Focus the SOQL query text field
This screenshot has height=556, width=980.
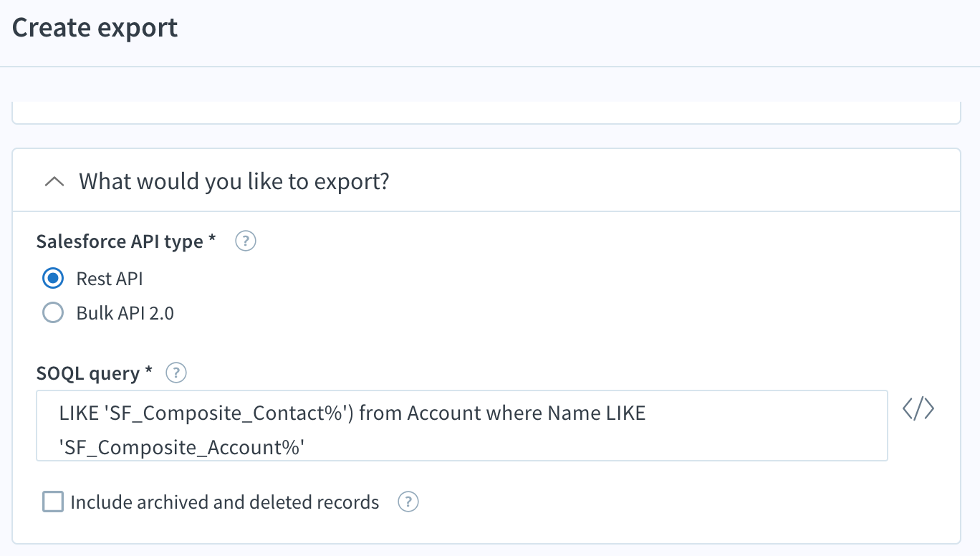pyautogui.click(x=462, y=426)
